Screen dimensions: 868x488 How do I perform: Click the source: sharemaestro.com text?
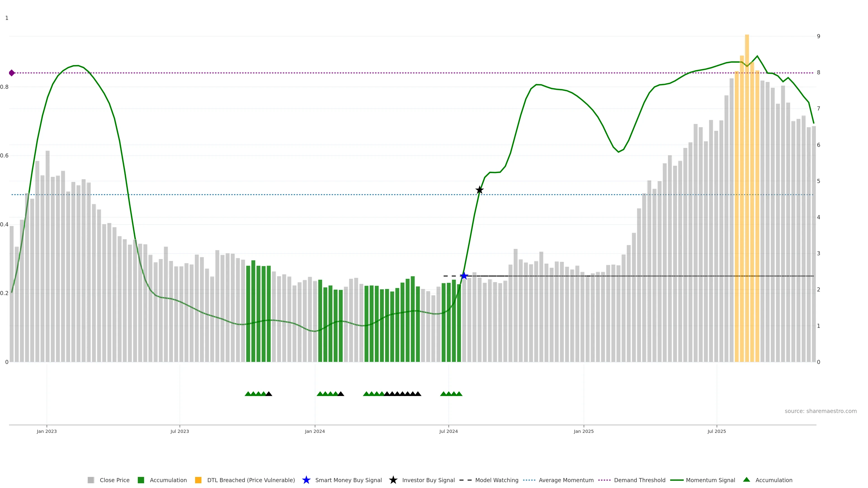point(820,411)
